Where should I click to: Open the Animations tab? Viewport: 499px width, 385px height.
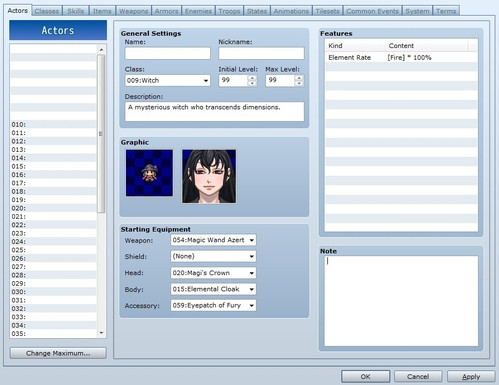(291, 11)
